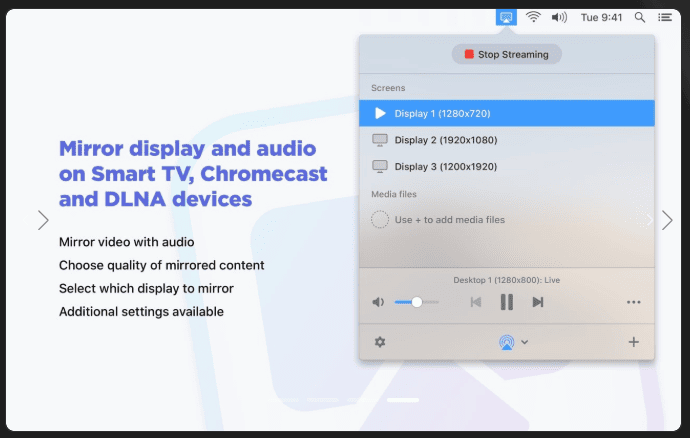Click 'Mirror video with audio' text

coord(126,242)
